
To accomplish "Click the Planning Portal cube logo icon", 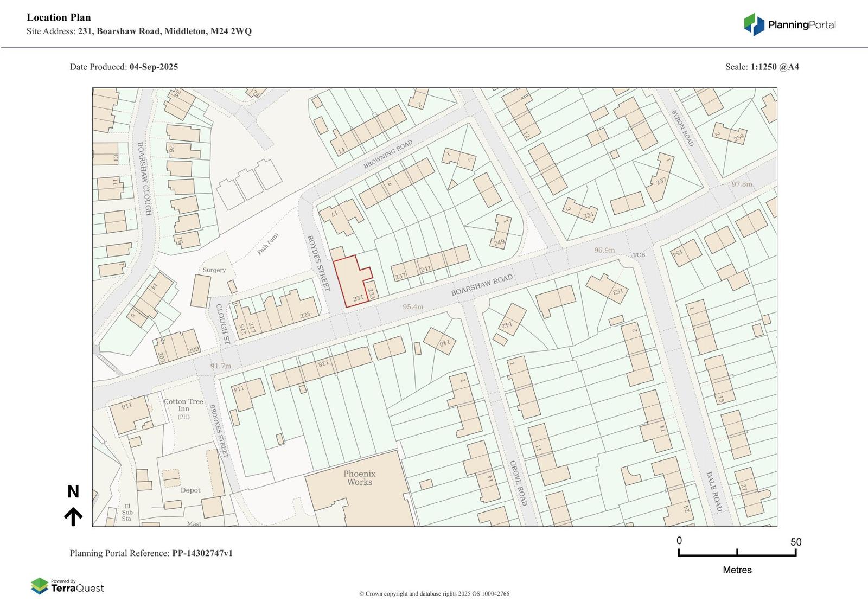I will click(x=754, y=24).
